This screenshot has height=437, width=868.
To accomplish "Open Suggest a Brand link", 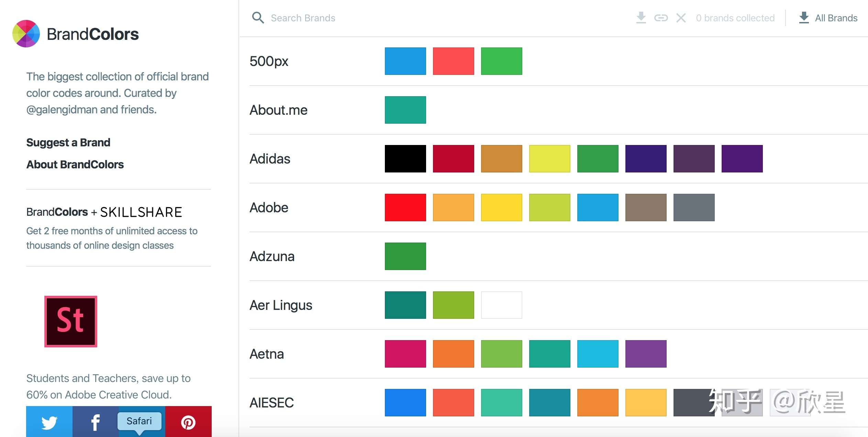I will click(68, 142).
